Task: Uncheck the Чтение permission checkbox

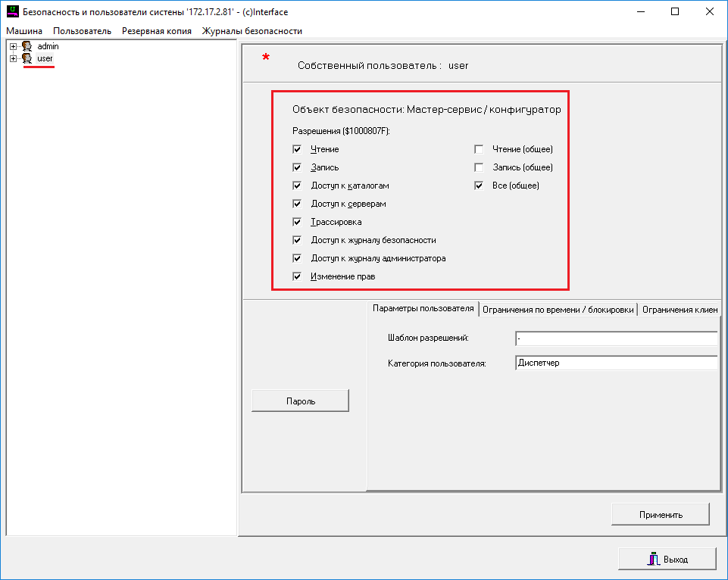Action: [297, 150]
